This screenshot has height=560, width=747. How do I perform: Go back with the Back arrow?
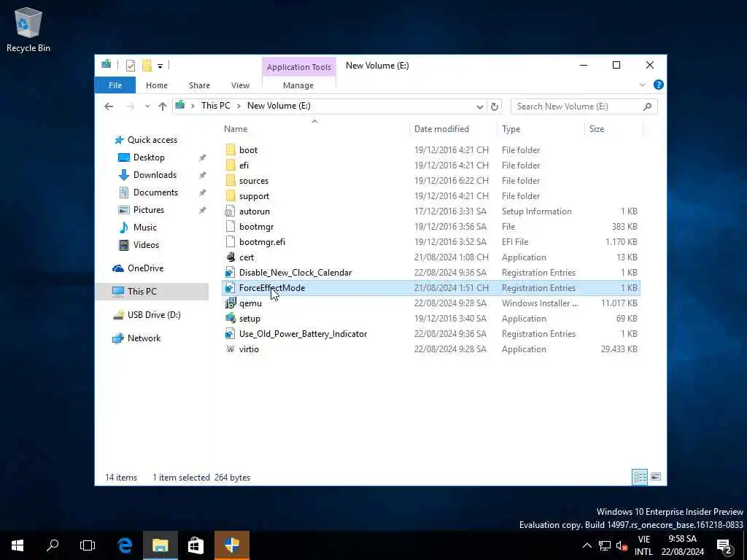tap(109, 106)
